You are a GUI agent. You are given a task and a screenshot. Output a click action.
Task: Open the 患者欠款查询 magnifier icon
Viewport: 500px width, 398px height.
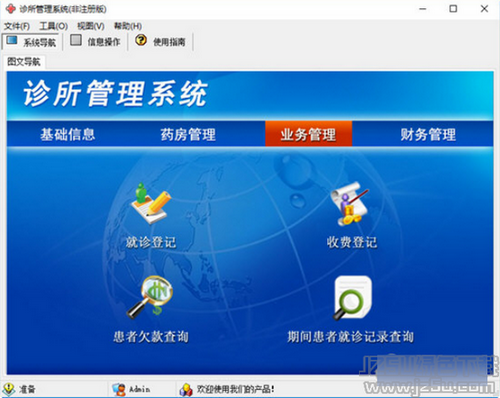coord(150,297)
